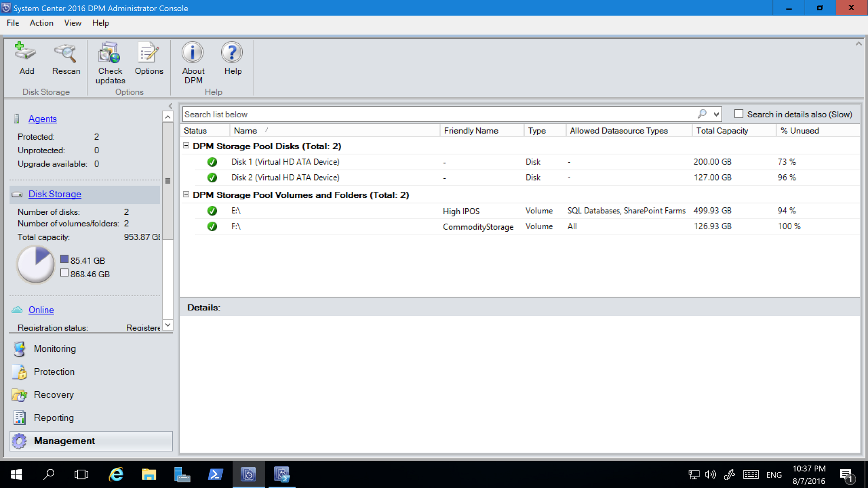Expand DPM Storage Pool Disks section
Viewport: 868px width, 488px height.
point(186,145)
